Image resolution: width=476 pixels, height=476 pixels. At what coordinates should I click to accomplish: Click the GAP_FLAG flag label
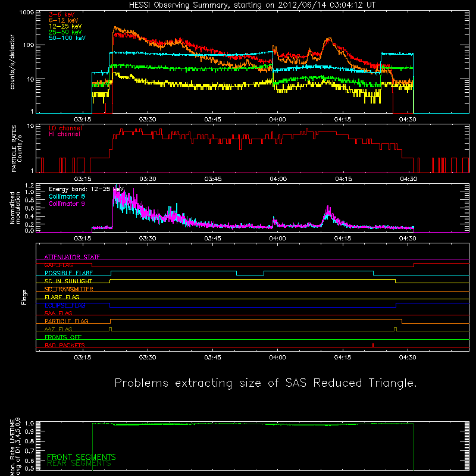point(58,265)
